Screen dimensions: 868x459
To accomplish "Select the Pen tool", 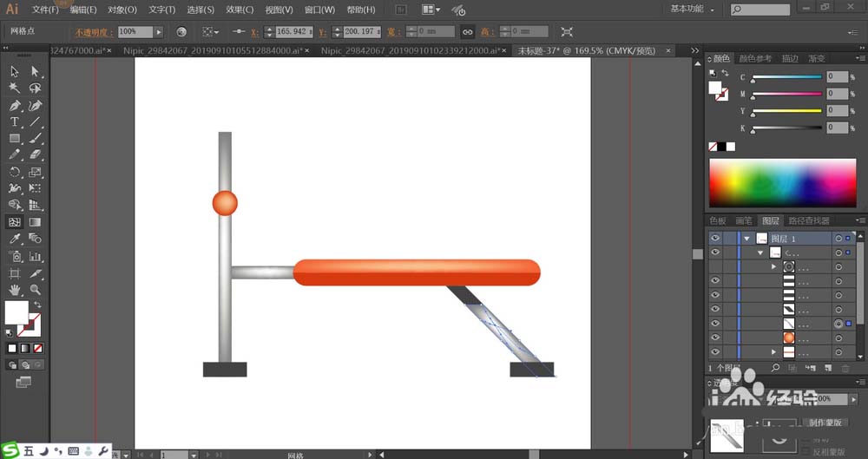I will pyautogui.click(x=15, y=105).
